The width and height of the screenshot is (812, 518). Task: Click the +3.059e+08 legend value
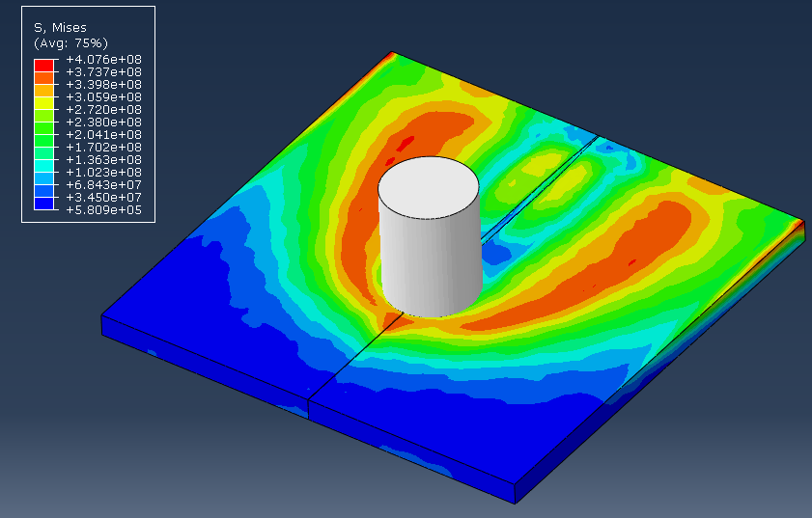(103, 97)
